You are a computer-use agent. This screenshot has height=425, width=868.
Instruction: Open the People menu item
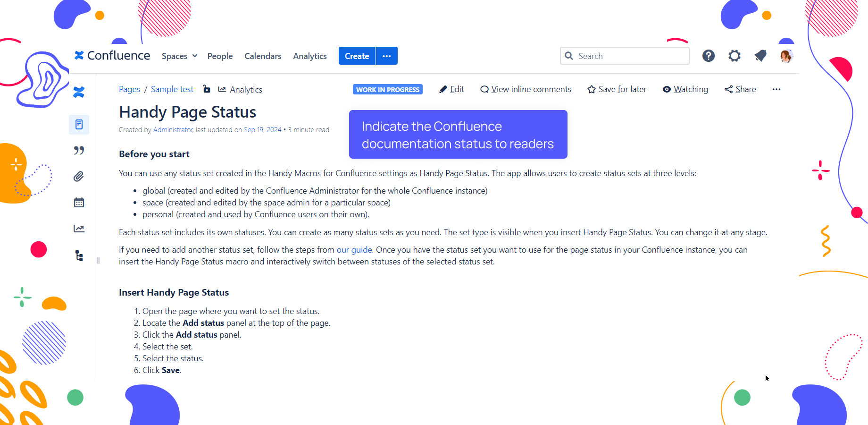click(x=220, y=56)
